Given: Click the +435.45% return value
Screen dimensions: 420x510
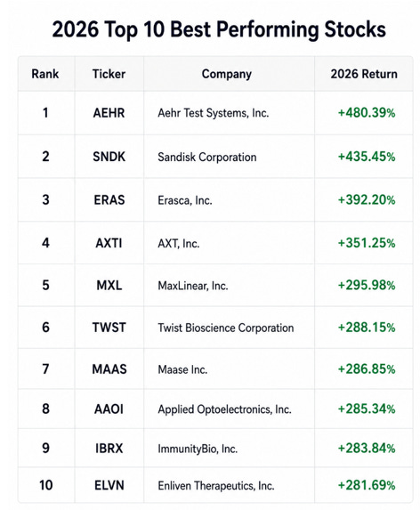Looking at the screenshot, I should (x=367, y=157).
